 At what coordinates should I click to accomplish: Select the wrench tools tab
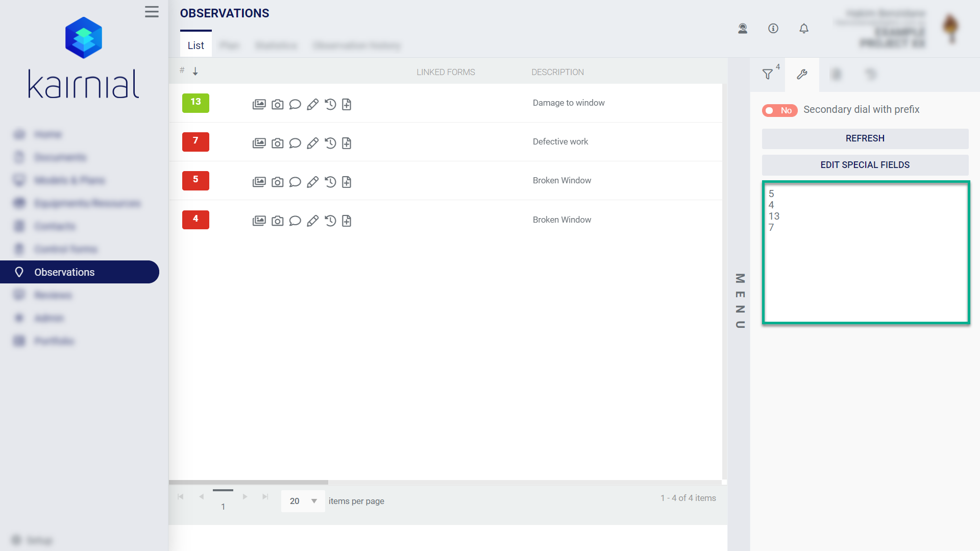(x=802, y=75)
